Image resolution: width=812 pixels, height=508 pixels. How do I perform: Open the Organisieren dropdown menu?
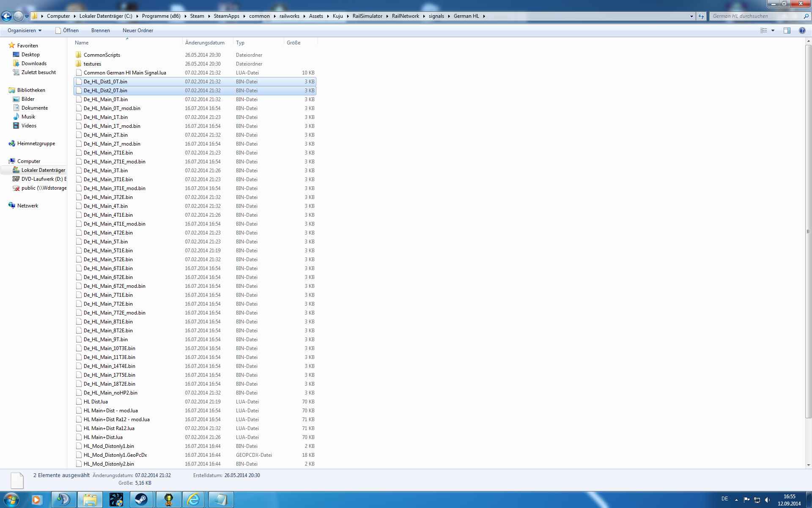pyautogui.click(x=25, y=30)
